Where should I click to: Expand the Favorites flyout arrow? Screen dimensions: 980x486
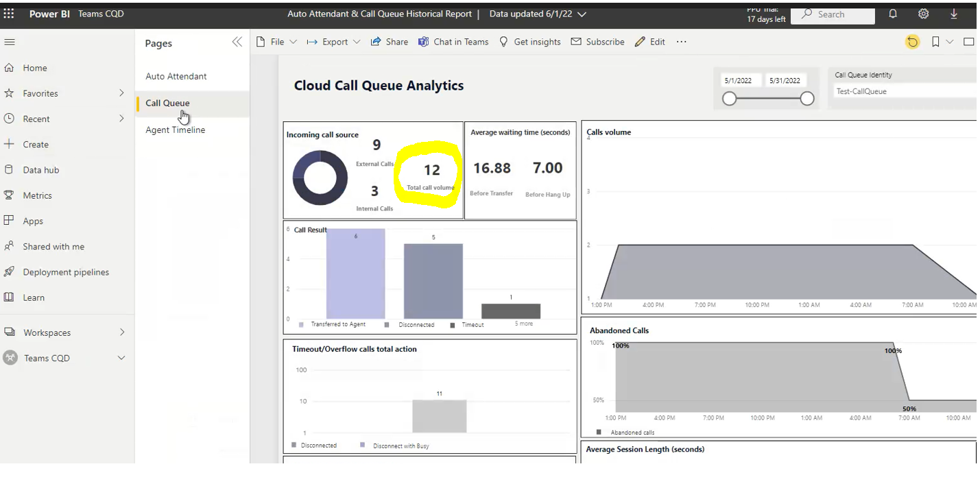point(121,93)
